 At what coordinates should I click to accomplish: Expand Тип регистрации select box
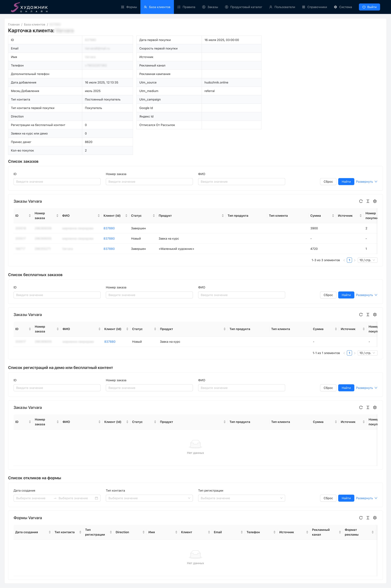241,498
